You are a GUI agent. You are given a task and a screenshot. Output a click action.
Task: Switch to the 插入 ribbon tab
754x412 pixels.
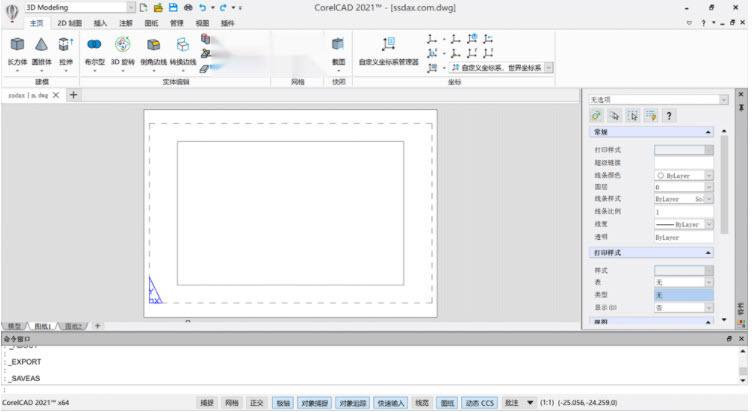click(x=100, y=21)
